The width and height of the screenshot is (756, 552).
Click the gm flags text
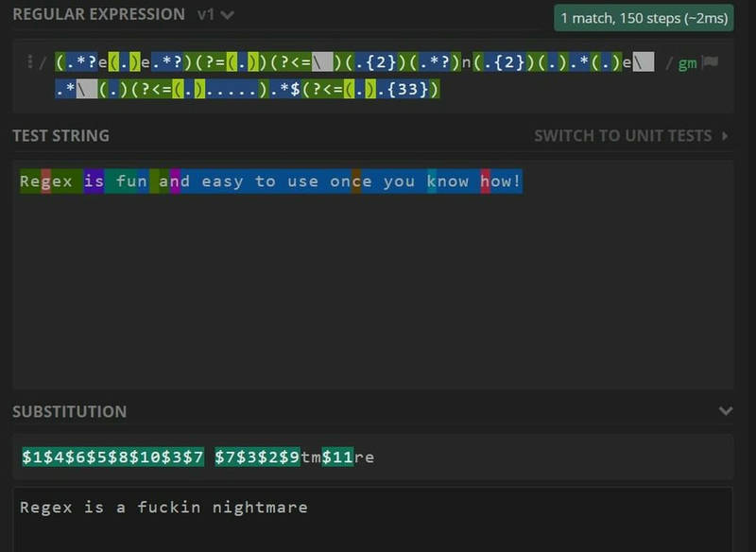point(687,63)
